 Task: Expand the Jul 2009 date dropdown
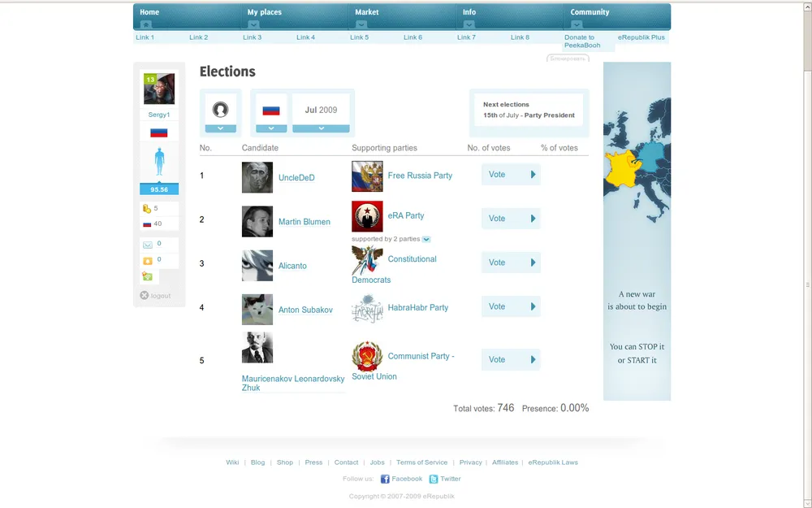pyautogui.click(x=321, y=128)
